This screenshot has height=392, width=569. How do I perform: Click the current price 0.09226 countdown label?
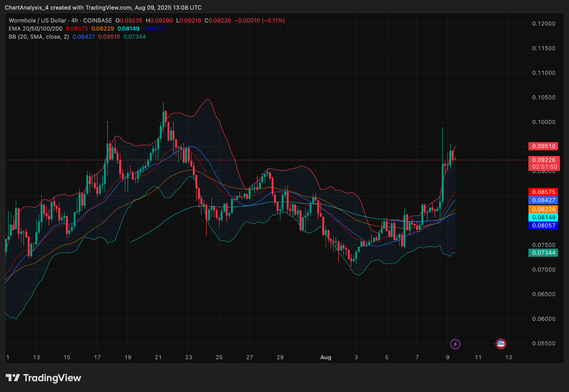pos(544,163)
